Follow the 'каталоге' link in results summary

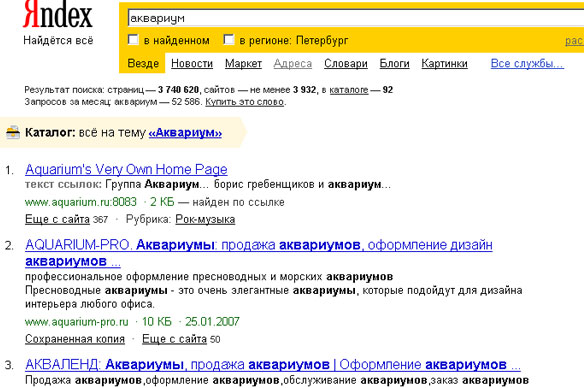coord(349,90)
